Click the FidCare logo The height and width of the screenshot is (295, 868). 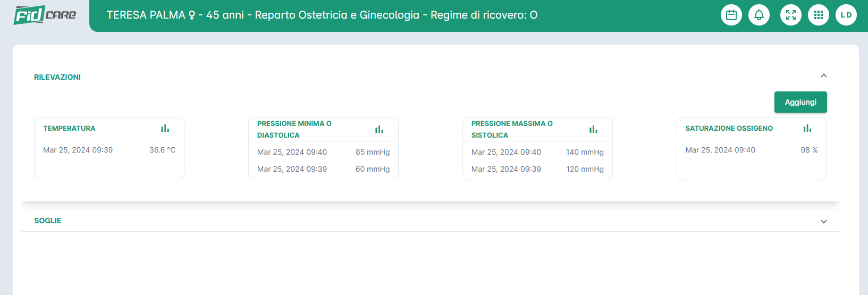click(45, 15)
